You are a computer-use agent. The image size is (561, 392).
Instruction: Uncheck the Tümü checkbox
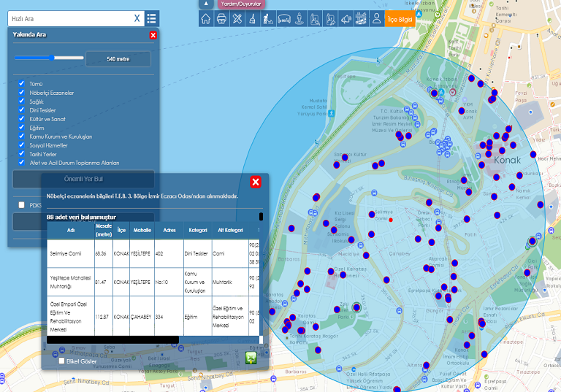tap(22, 84)
